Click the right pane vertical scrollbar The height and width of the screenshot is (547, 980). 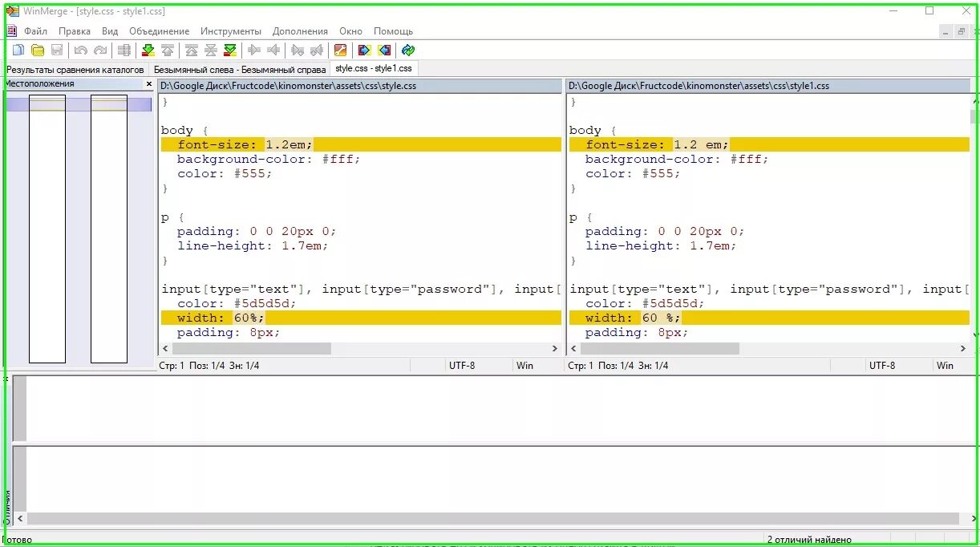point(974,217)
